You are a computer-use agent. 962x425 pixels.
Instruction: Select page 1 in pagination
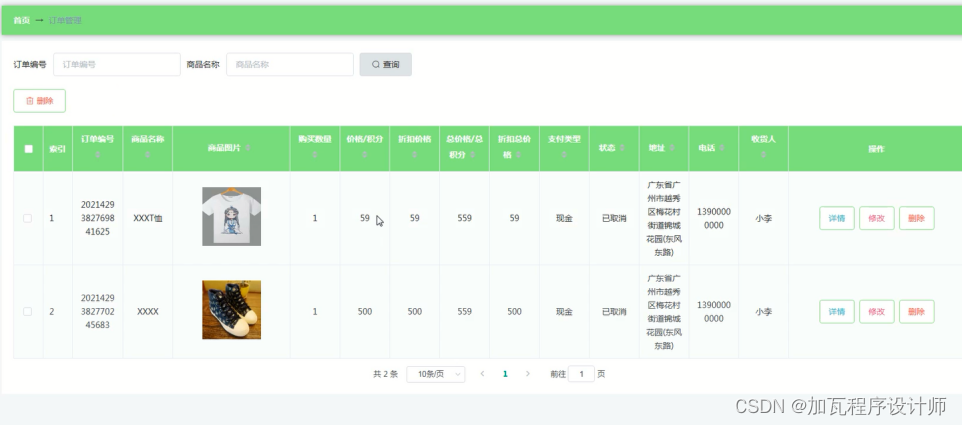click(x=505, y=373)
